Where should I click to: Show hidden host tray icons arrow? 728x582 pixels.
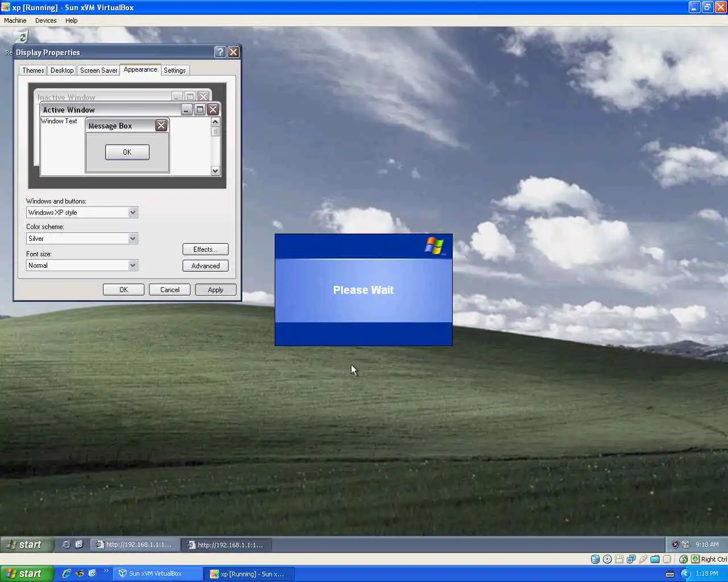point(685,574)
